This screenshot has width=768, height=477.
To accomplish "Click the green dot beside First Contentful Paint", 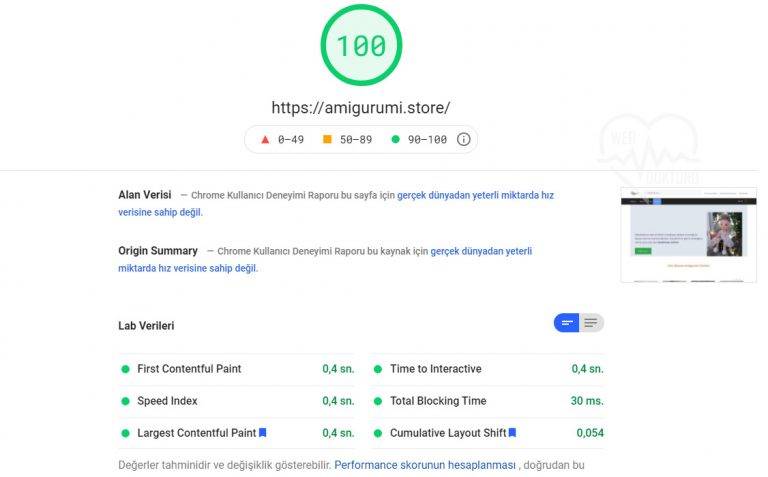I will (x=125, y=369).
